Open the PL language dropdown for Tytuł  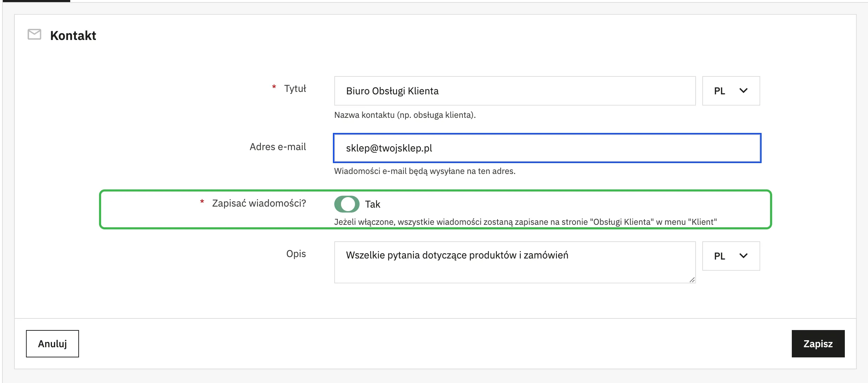tap(731, 91)
